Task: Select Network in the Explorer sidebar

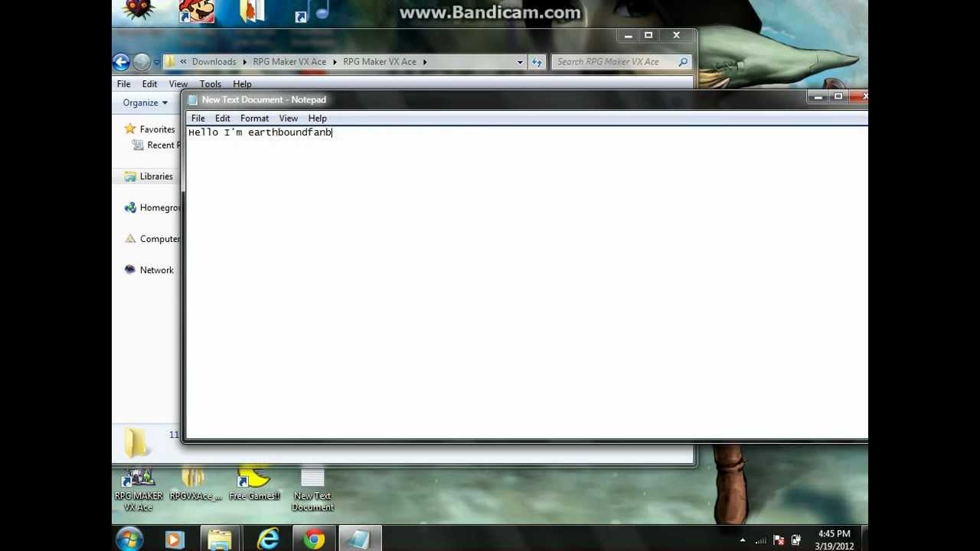Action: [x=156, y=270]
